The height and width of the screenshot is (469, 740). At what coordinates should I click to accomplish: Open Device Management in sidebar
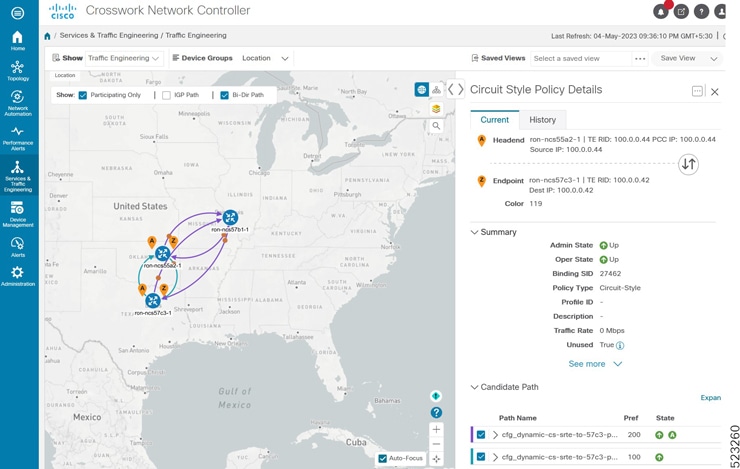[x=17, y=214]
